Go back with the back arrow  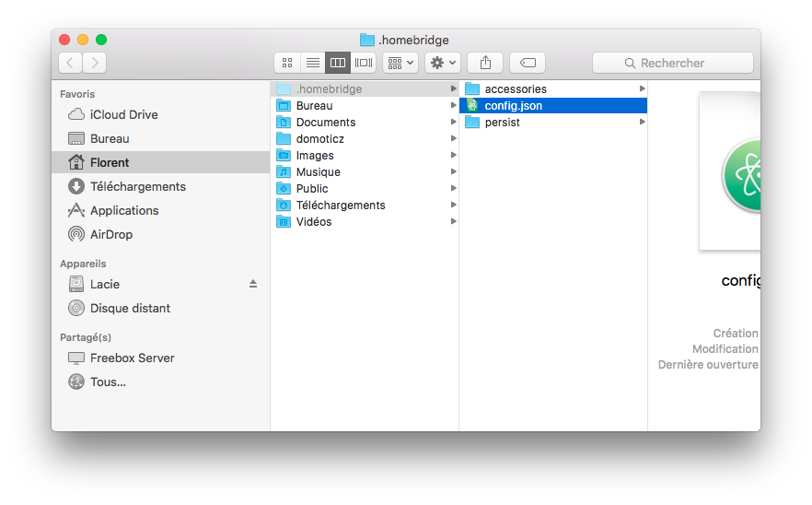point(71,63)
